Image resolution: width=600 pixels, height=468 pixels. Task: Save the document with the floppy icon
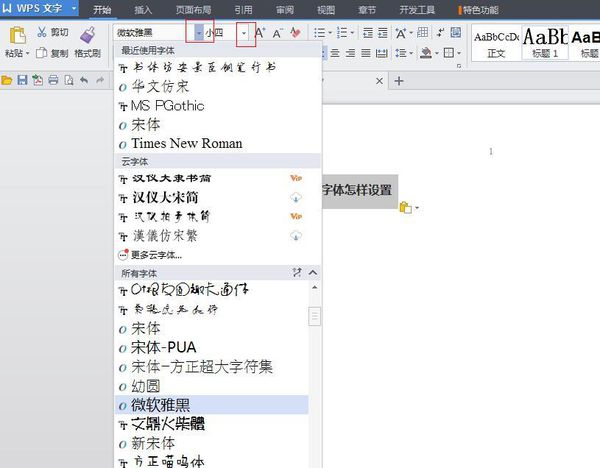tap(22, 80)
